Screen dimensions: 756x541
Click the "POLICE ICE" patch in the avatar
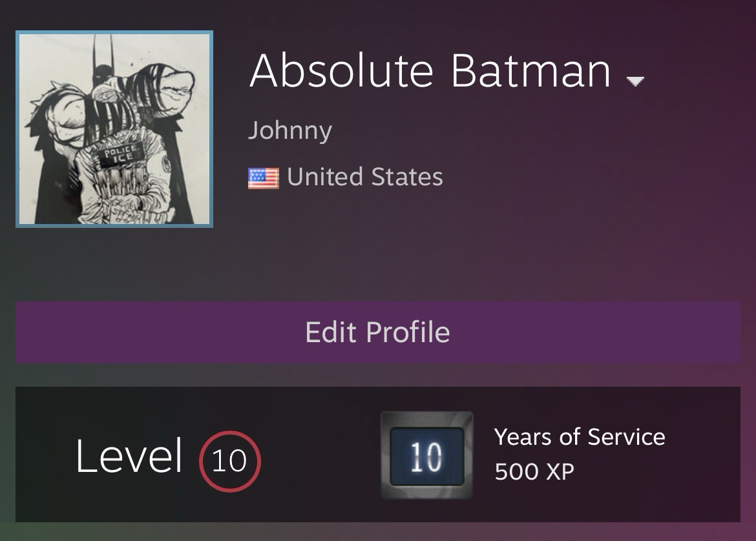[x=117, y=155]
